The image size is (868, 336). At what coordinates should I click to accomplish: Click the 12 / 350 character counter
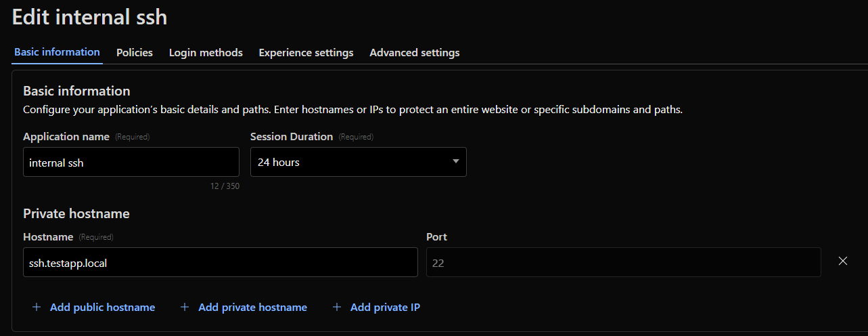tap(225, 186)
